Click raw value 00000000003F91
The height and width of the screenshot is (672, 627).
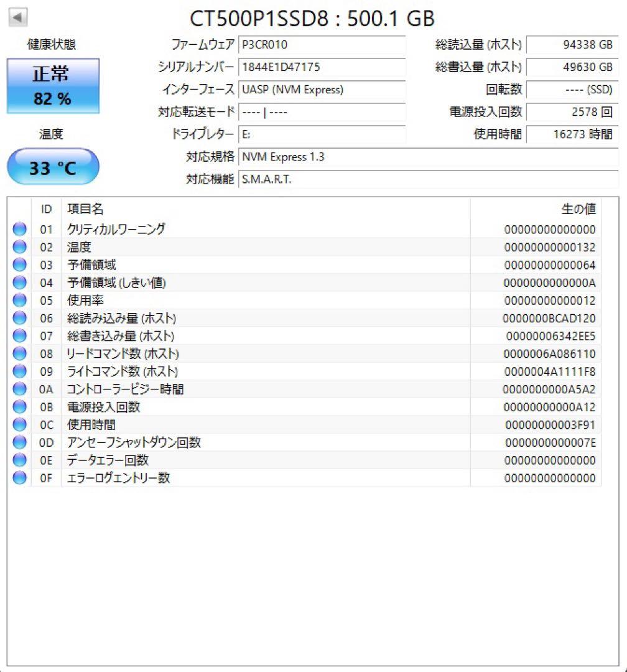click(550, 425)
